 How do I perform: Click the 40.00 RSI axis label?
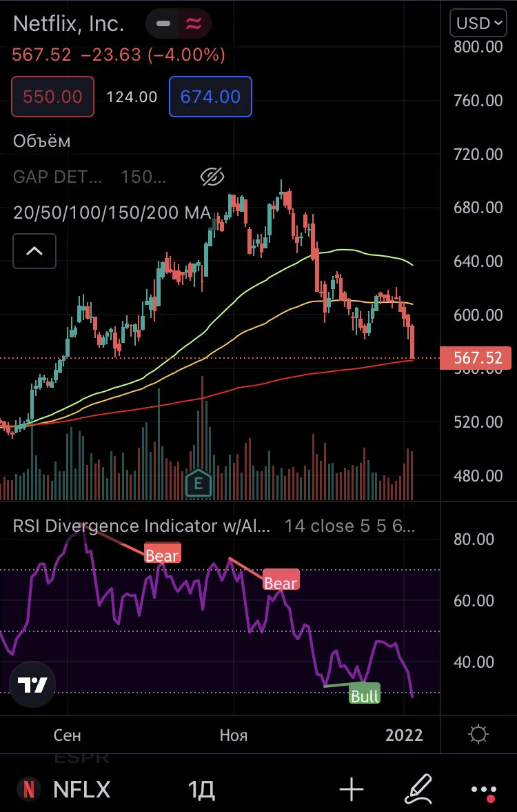474,662
